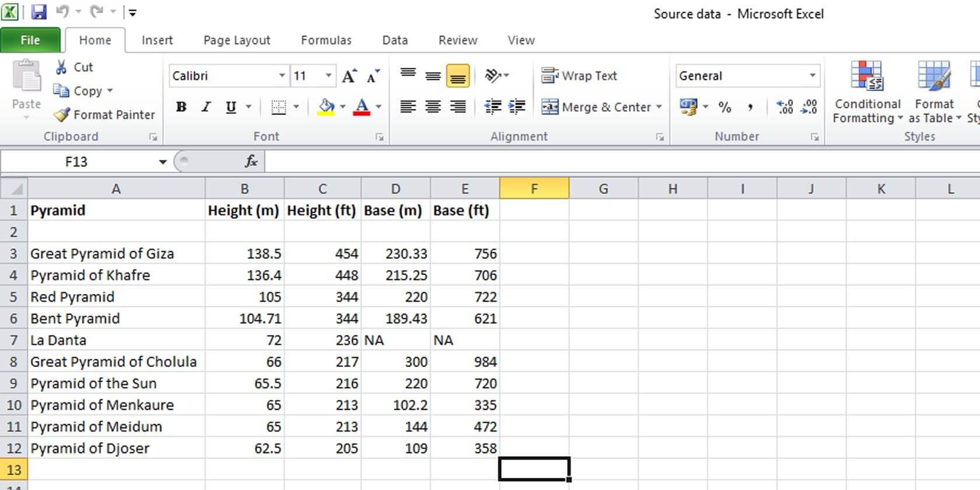The height and width of the screenshot is (490, 980).
Task: Click the Insert Function fx icon
Action: pos(251,162)
